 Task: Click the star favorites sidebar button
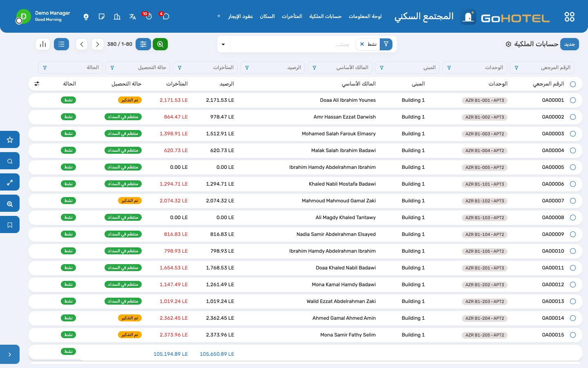click(x=10, y=140)
